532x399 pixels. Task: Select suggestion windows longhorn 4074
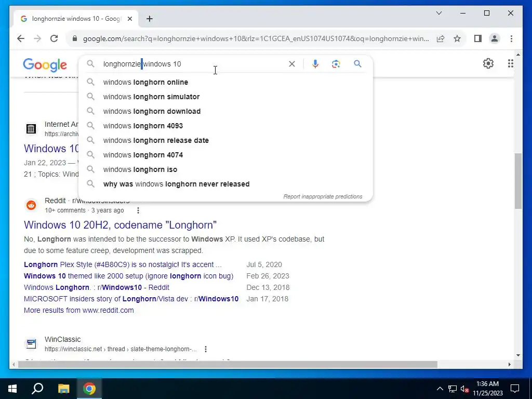pos(225,155)
